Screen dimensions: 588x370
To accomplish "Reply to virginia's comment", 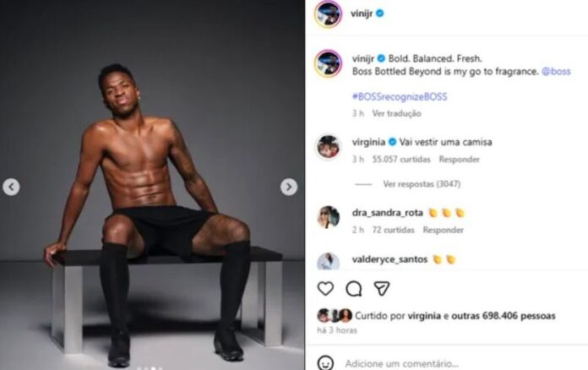I will point(459,160).
